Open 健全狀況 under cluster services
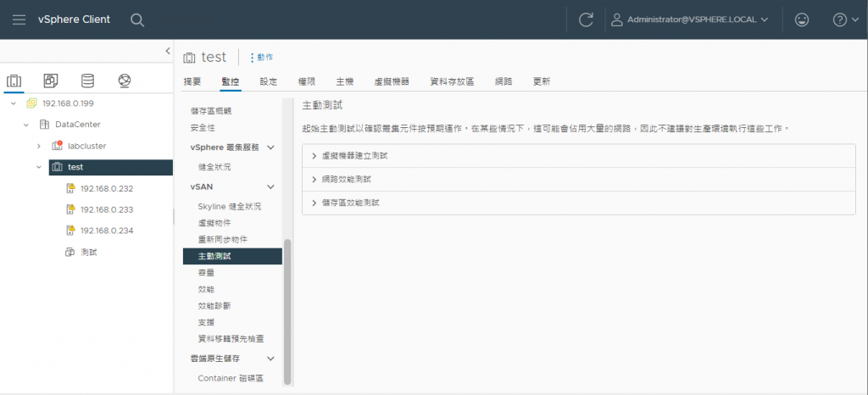 214,166
